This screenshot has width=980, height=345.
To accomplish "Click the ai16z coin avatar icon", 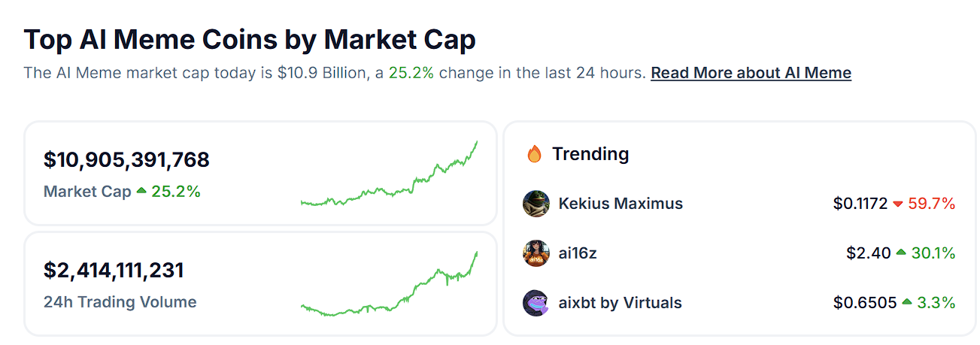I will coord(536,253).
